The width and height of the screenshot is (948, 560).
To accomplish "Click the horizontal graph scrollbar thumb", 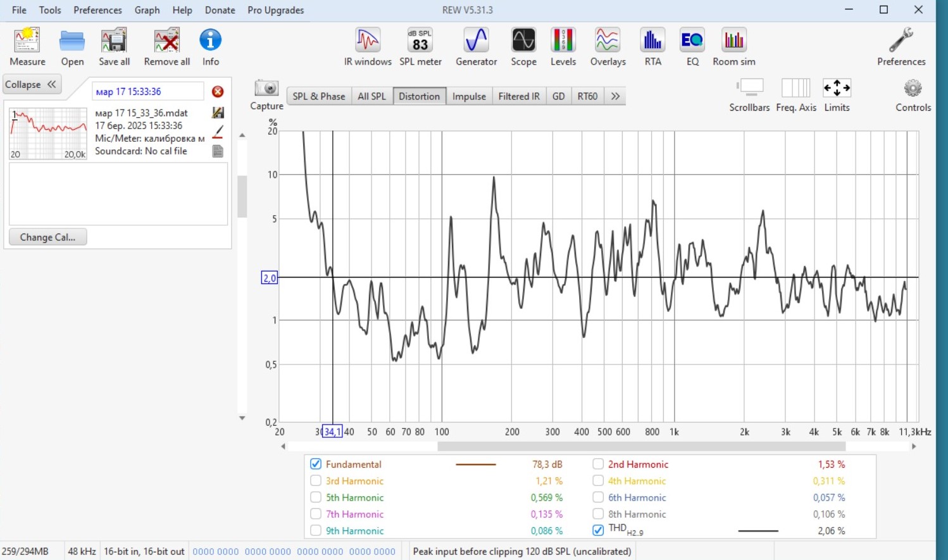I will click(x=641, y=447).
